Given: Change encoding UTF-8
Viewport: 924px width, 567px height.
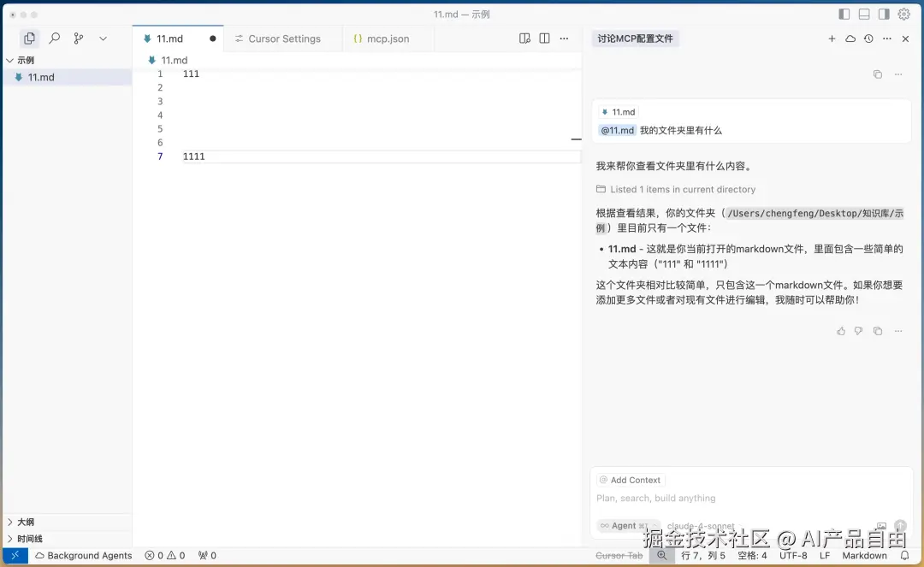Looking at the screenshot, I should 793,555.
